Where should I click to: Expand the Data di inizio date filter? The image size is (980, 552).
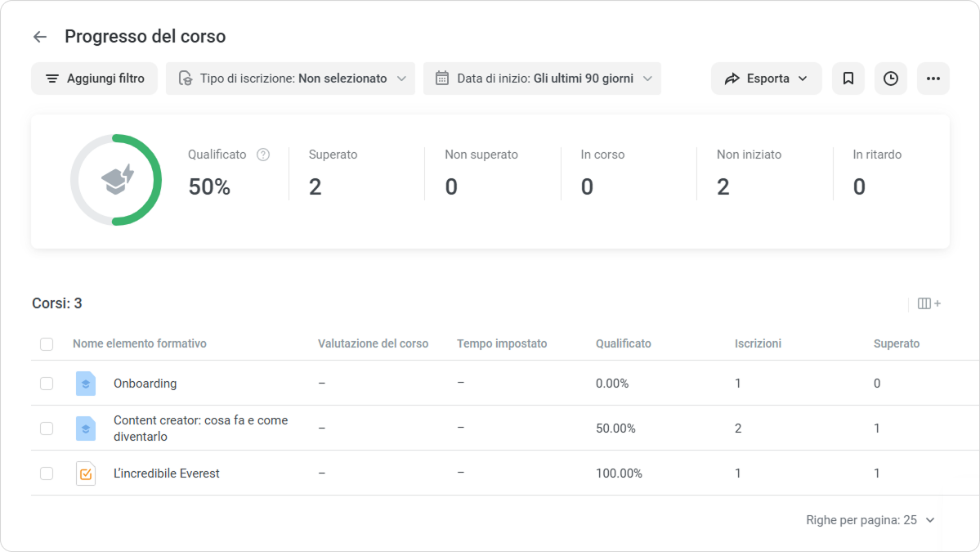pyautogui.click(x=542, y=79)
